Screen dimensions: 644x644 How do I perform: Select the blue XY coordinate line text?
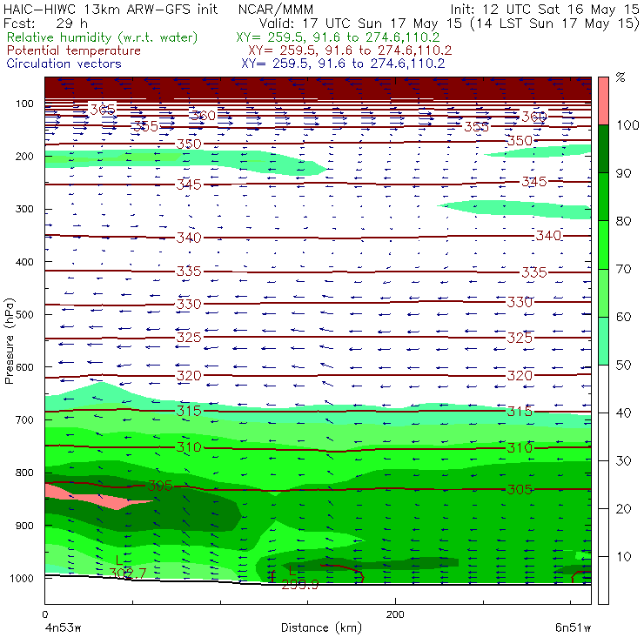pos(343,64)
